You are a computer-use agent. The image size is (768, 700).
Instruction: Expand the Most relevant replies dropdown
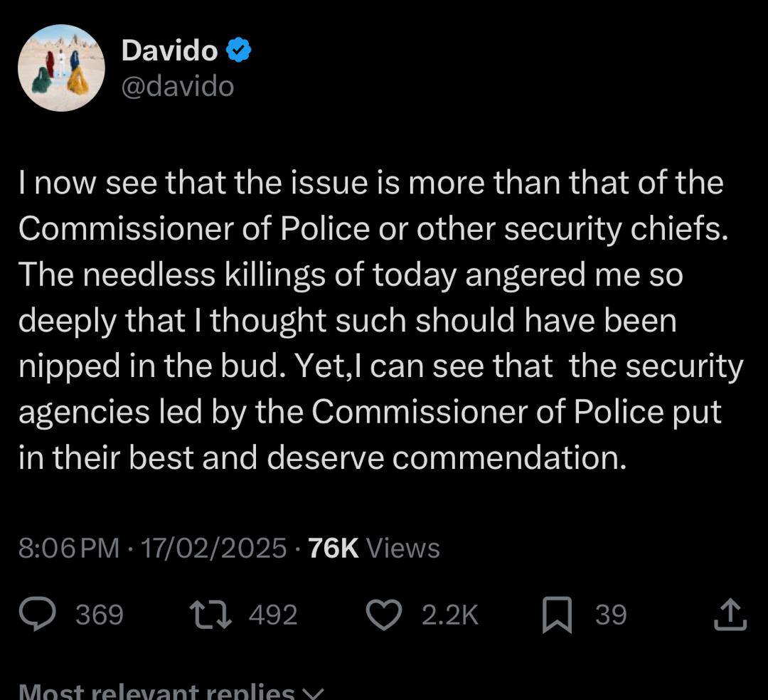[x=171, y=691]
